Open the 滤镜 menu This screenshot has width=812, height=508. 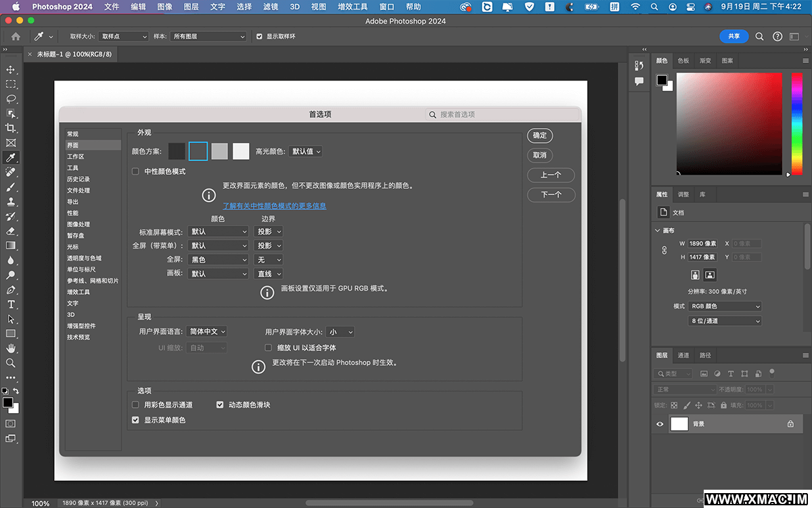click(270, 7)
